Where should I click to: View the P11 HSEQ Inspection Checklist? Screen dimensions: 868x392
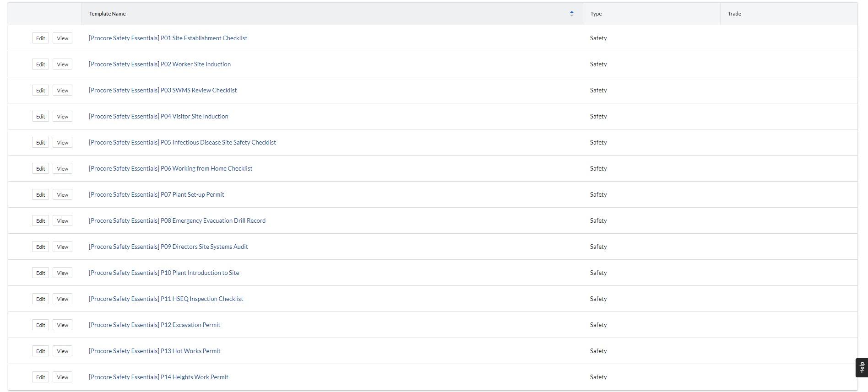(62, 299)
